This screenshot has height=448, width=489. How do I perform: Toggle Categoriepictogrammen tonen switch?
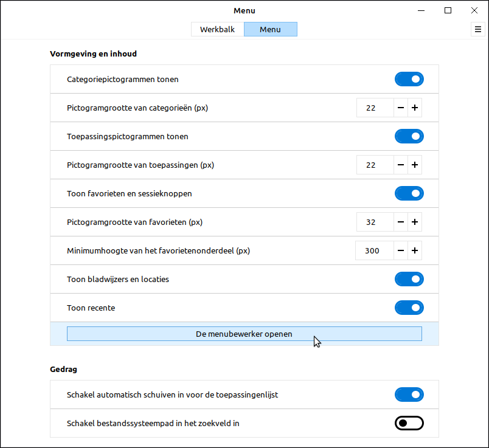(x=409, y=80)
